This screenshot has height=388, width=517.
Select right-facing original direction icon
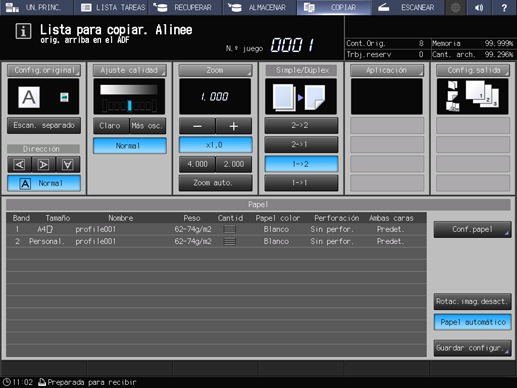click(44, 165)
